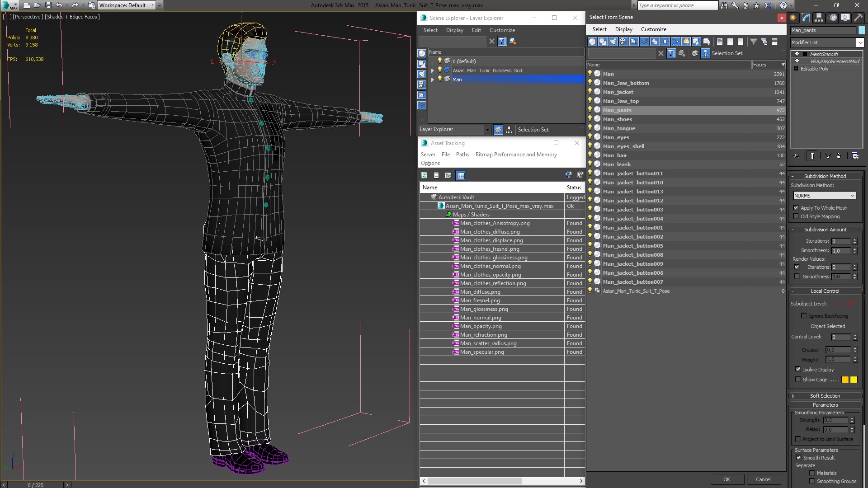
Task: Click first Show Cage yellow color swatch
Action: coord(845,380)
